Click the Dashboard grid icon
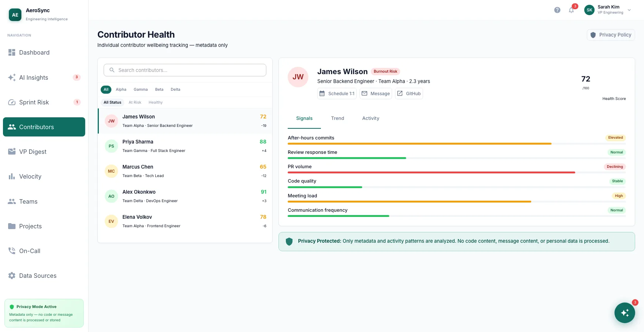The height and width of the screenshot is (332, 644). pyautogui.click(x=12, y=52)
